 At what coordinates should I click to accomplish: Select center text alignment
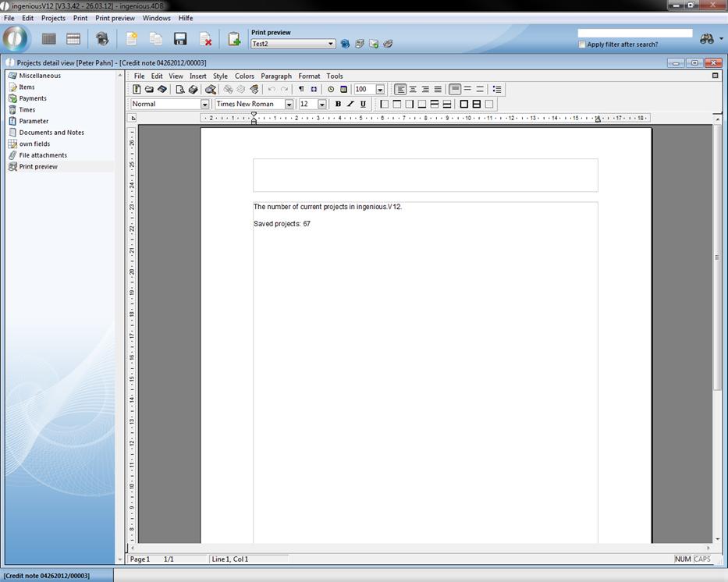413,90
